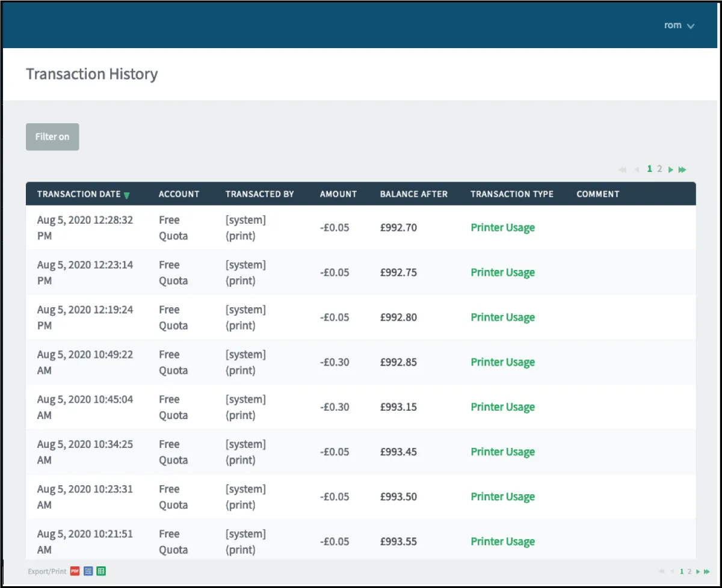Advance one page with the next-page arrow
The height and width of the screenshot is (588, 722).
(670, 170)
